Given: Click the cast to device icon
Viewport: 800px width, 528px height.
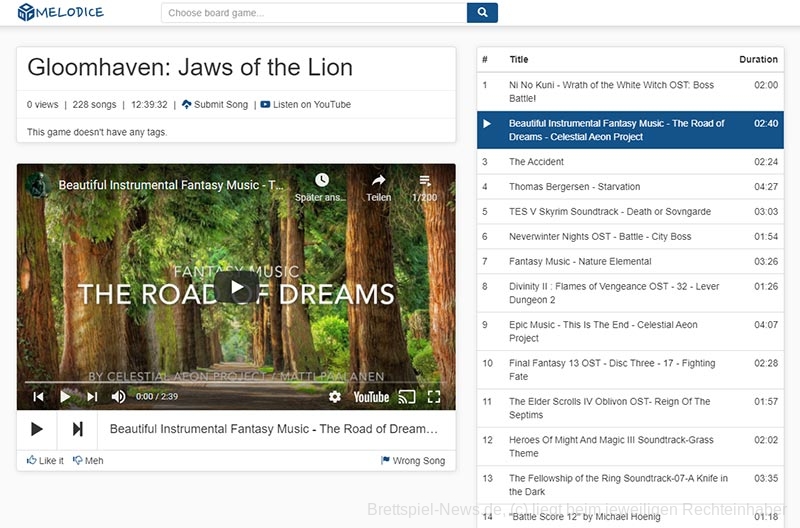Looking at the screenshot, I should (x=406, y=397).
